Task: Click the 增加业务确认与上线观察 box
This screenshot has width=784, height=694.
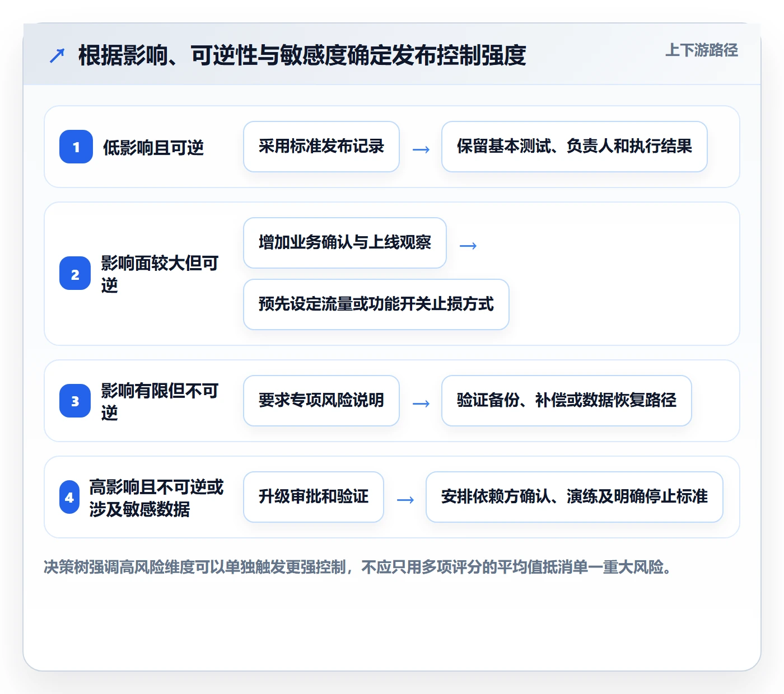Action: (345, 243)
